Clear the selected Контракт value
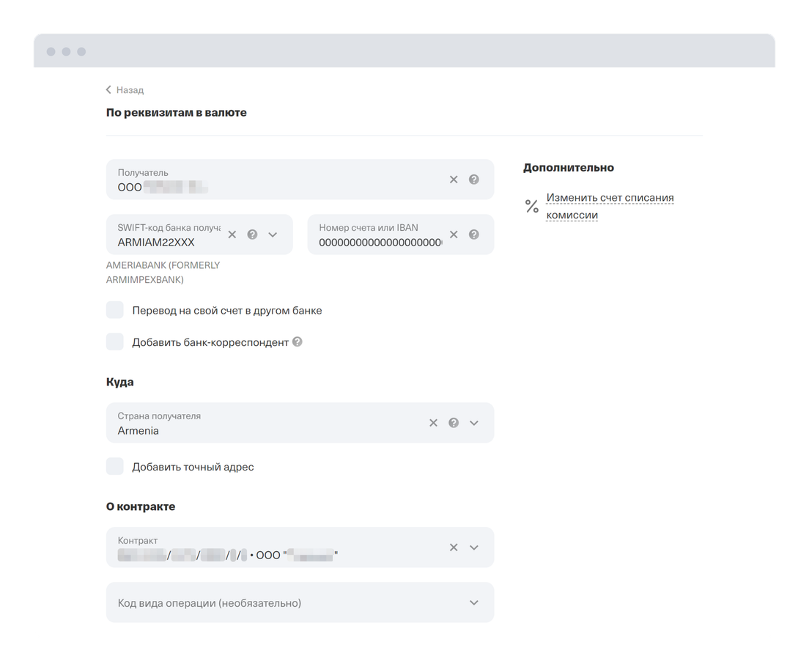The height and width of the screenshot is (672, 809). point(454,547)
